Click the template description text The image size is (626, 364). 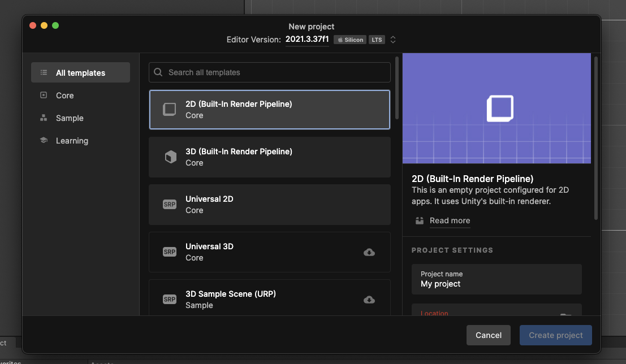490,196
